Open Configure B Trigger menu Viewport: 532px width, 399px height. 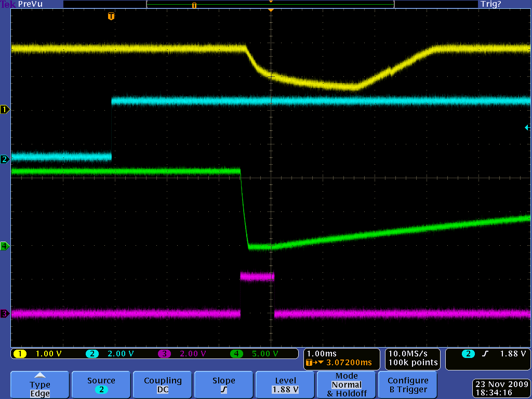tap(408, 385)
